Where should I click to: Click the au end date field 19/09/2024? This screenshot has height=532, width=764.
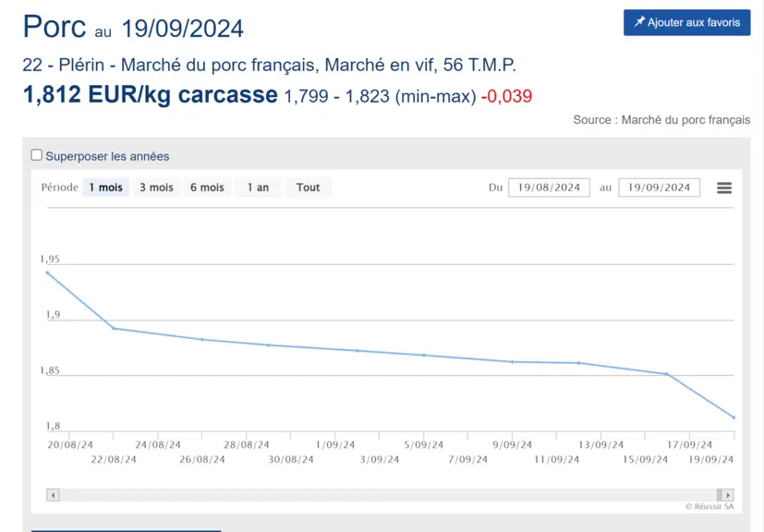(660, 187)
